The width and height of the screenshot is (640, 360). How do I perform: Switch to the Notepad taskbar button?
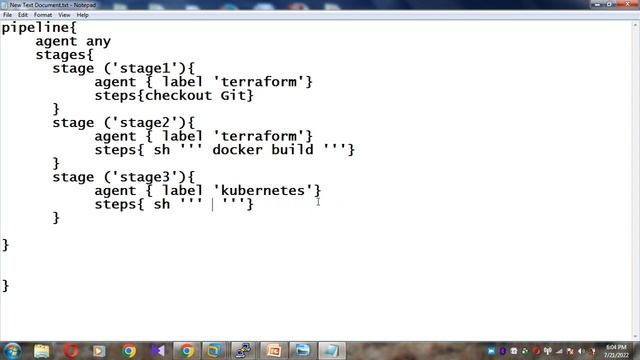click(x=332, y=351)
